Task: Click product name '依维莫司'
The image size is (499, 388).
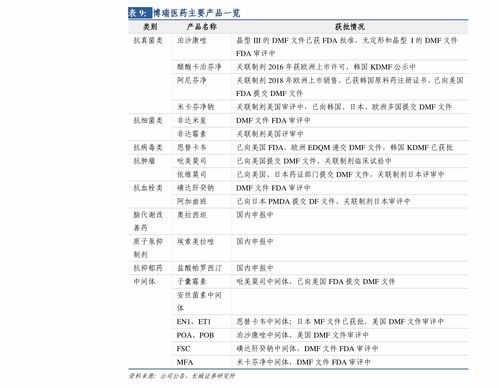Action: [192, 174]
